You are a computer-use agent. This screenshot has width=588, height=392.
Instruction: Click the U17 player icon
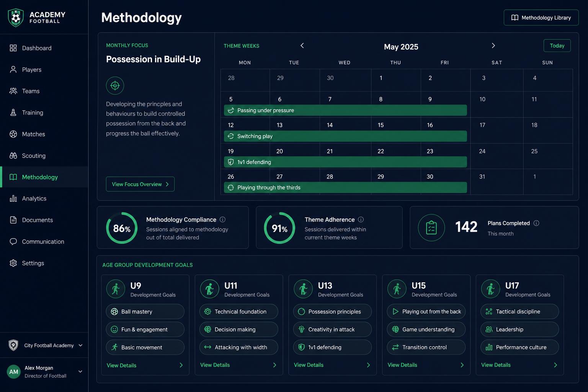click(x=490, y=289)
